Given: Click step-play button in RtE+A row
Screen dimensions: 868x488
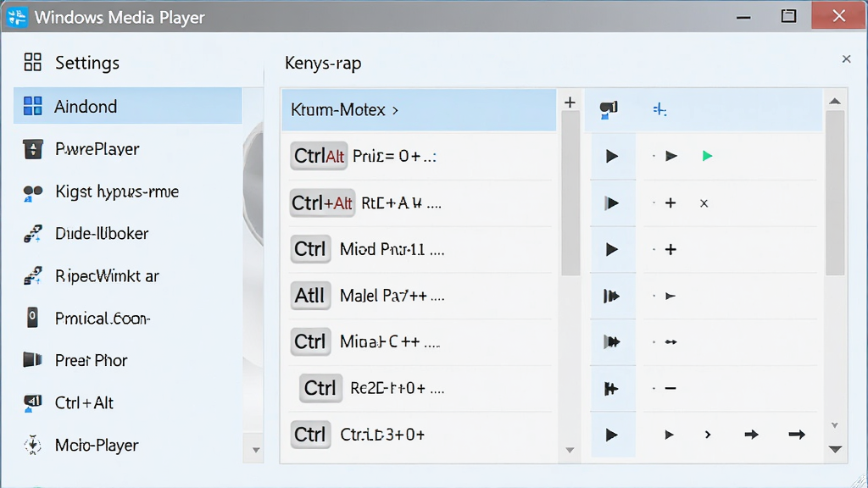Looking at the screenshot, I should point(612,203).
